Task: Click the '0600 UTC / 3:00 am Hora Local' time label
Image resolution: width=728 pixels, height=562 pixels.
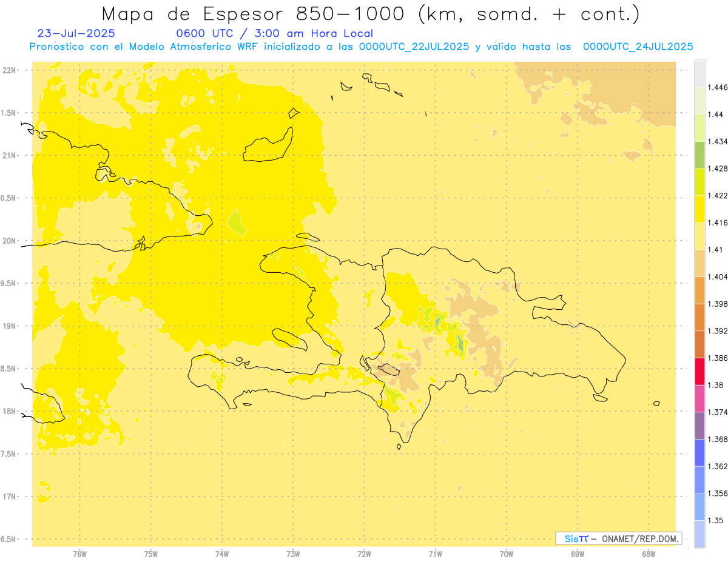Action: (x=274, y=33)
